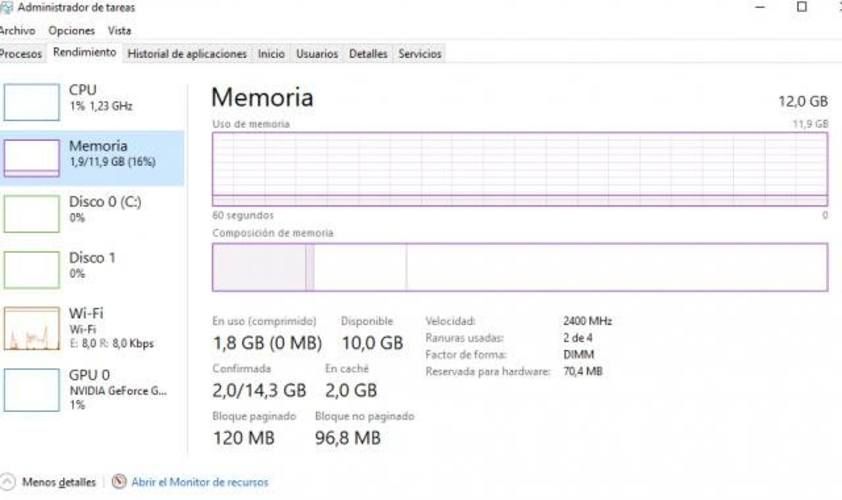Select GPU 0 NVIDIA GeForce graph icon
Screen dimensions: 842x500
point(32,390)
